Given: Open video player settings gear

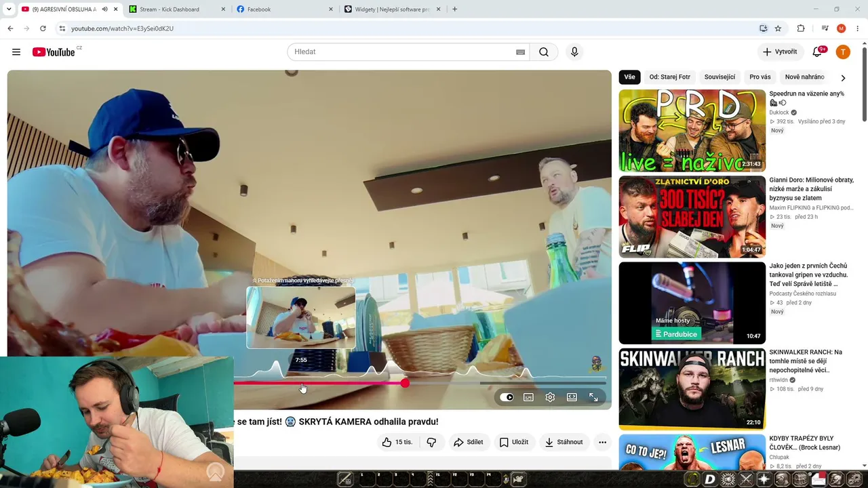Looking at the screenshot, I should click(x=550, y=397).
